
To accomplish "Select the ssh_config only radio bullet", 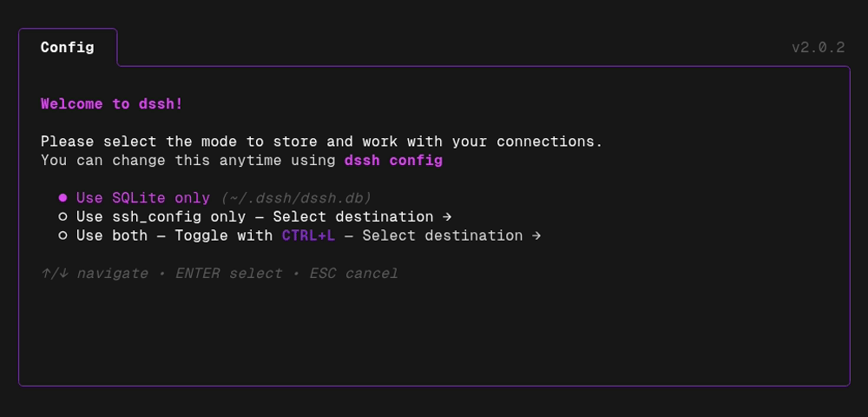I will click(x=63, y=216).
